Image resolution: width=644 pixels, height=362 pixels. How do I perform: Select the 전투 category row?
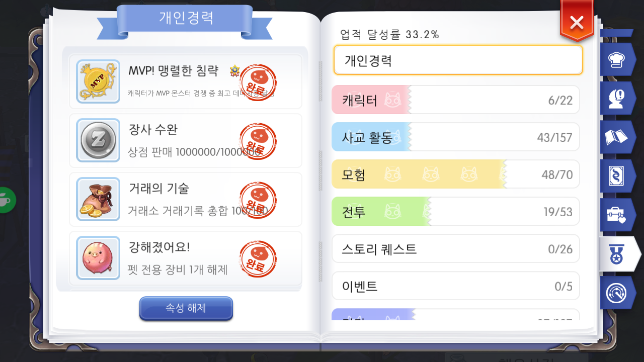tap(456, 211)
